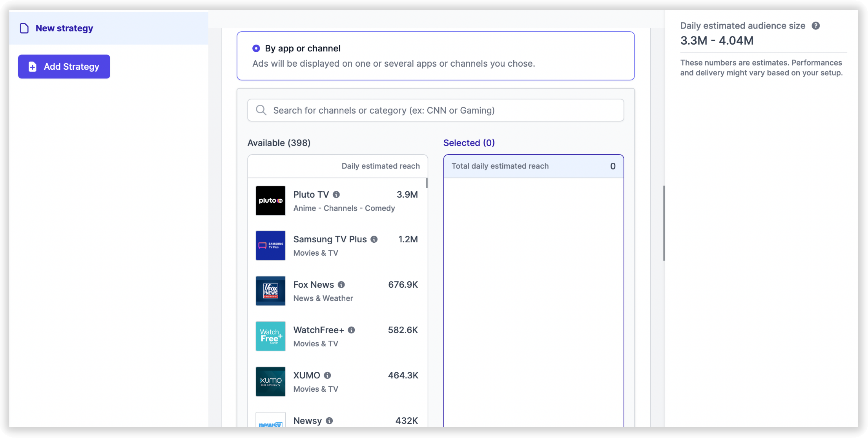Click the 3.3M - 4.04M audience size value
The width and height of the screenshot is (868, 438).
pyautogui.click(x=717, y=40)
